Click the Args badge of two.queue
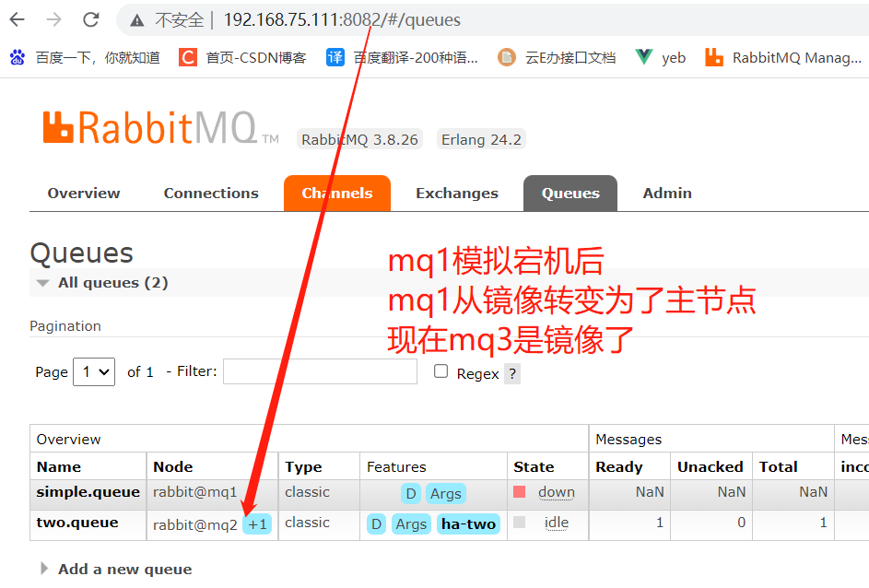869x588 pixels. 411,523
